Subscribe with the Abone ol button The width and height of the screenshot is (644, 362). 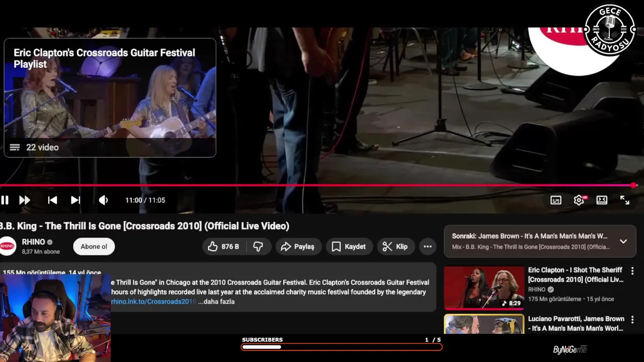94,246
